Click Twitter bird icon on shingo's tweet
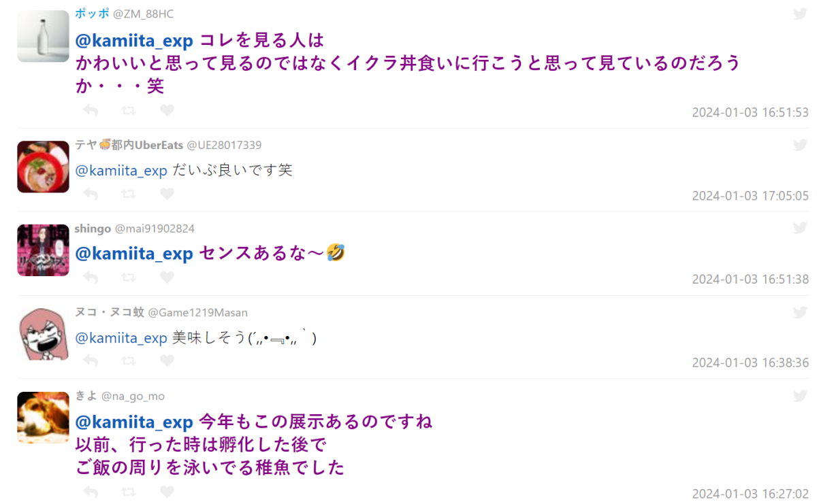Screen dimensions: 817x504 [800, 228]
